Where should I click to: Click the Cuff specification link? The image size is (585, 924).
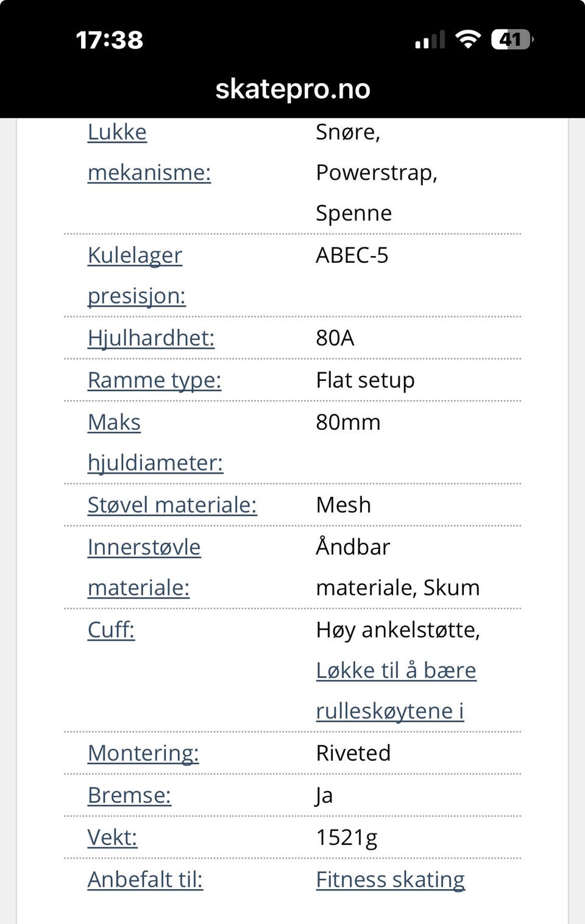click(x=111, y=630)
